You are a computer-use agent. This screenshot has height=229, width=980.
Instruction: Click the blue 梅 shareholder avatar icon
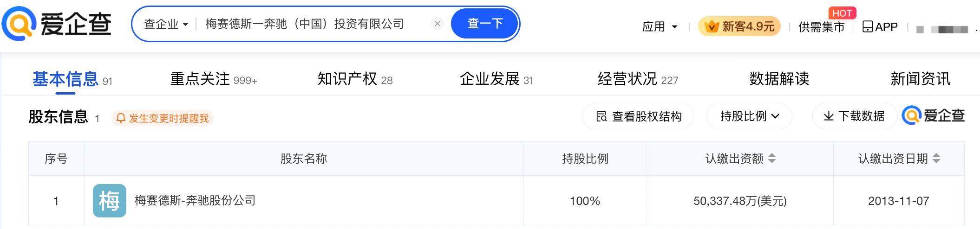click(110, 201)
